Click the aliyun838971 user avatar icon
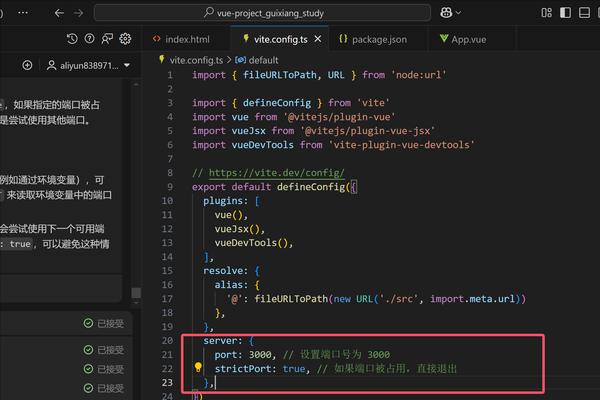 (51, 65)
